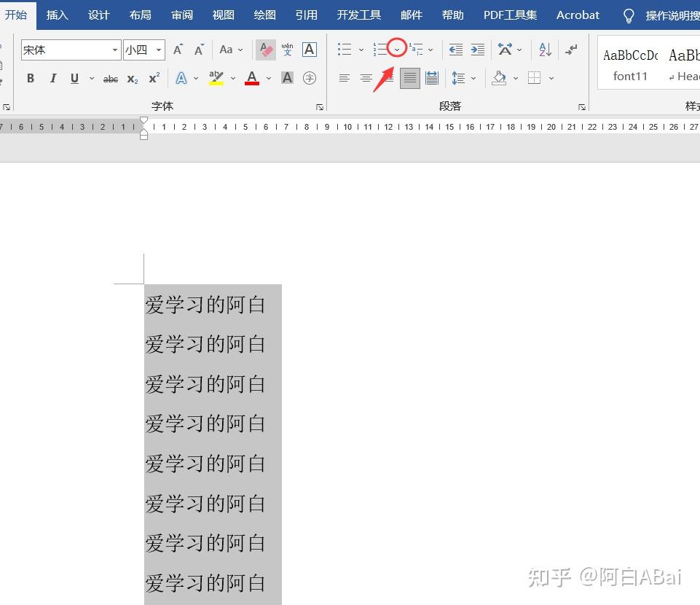Screen dimensions: 700x605
Task: Center align the selected paragraphs
Action: point(366,77)
